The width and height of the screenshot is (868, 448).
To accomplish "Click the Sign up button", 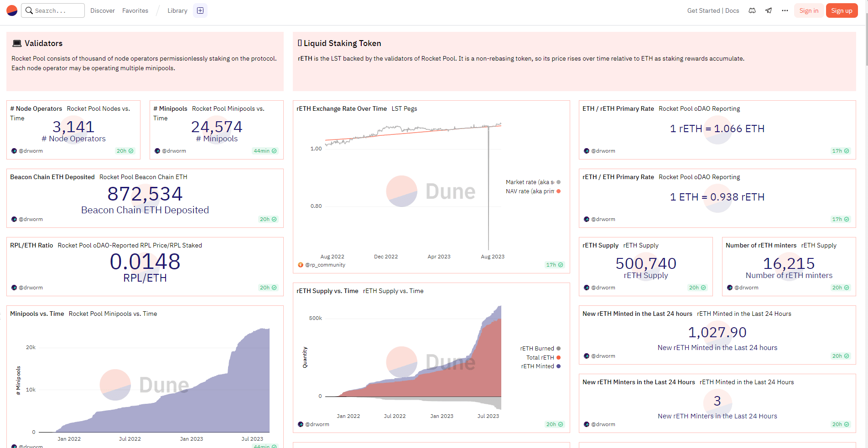I will pos(842,10).
